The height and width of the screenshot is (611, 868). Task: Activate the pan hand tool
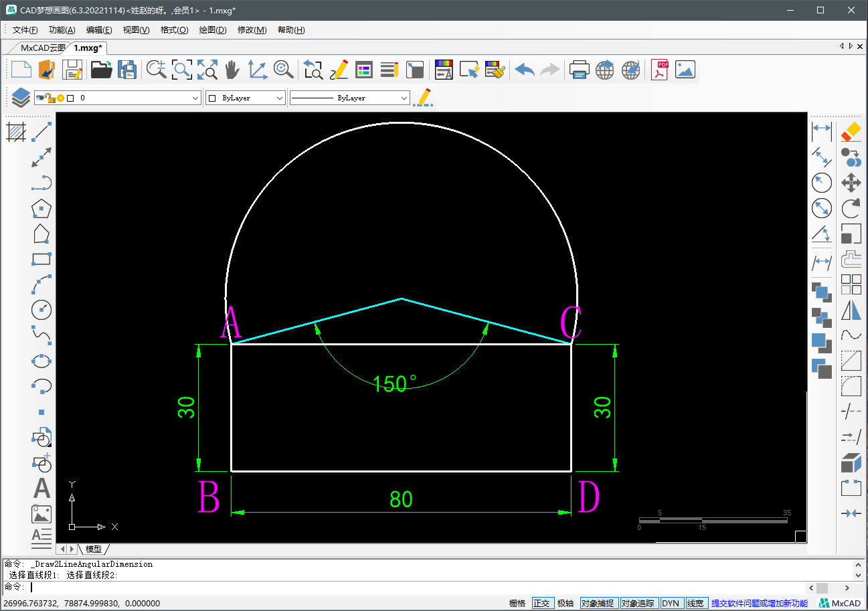(x=232, y=70)
